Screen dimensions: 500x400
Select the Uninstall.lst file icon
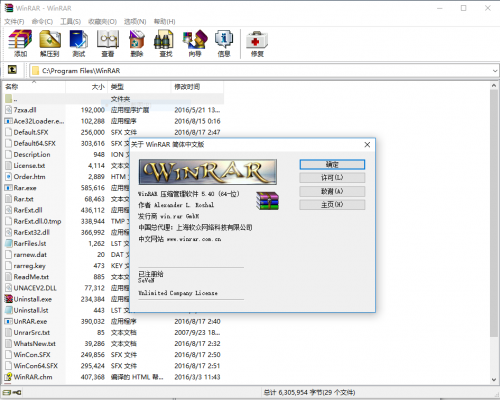point(9,310)
